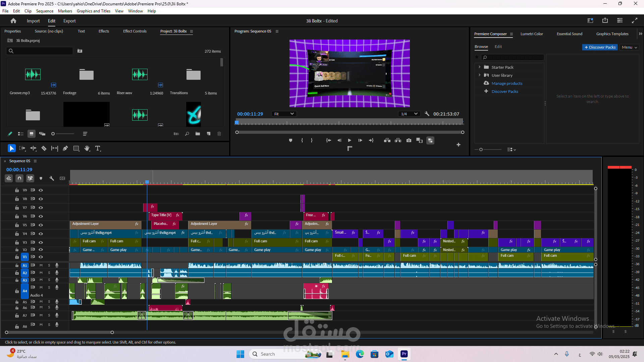Open Sequence 05 timeline panel menu
This screenshot has width=644, height=362.
[x=35, y=161]
